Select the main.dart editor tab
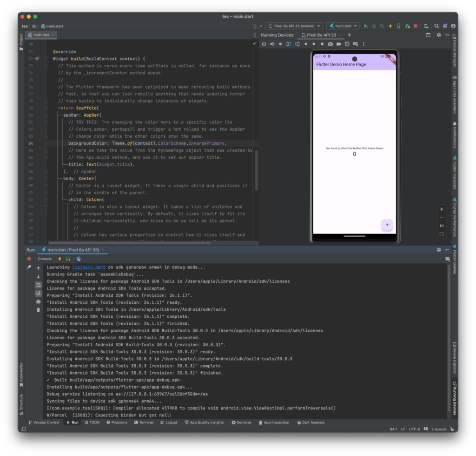This screenshot has width=476, height=456. (41, 34)
